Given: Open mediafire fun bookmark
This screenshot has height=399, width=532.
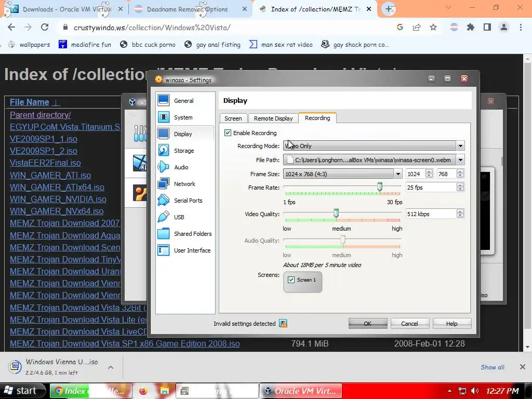Looking at the screenshot, I should coord(85,45).
